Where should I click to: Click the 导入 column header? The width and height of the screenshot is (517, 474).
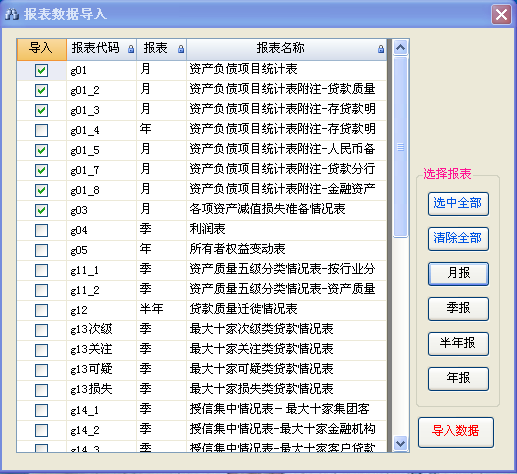point(42,49)
